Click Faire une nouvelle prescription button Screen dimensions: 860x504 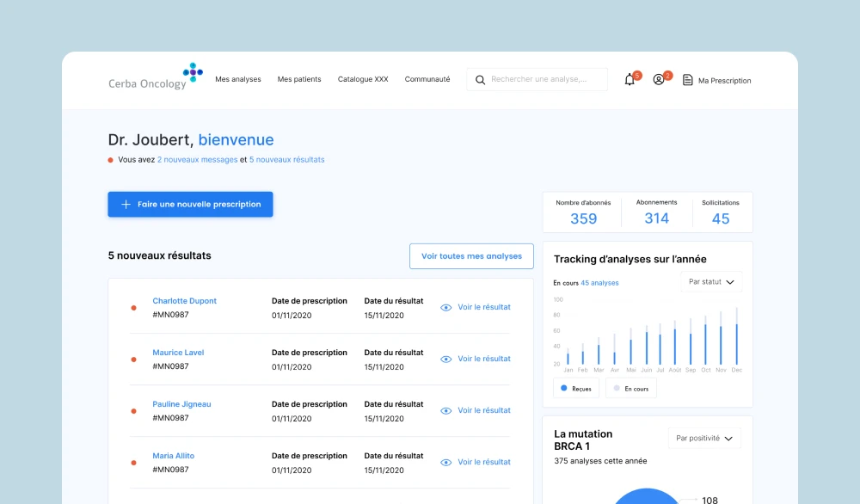(x=190, y=204)
